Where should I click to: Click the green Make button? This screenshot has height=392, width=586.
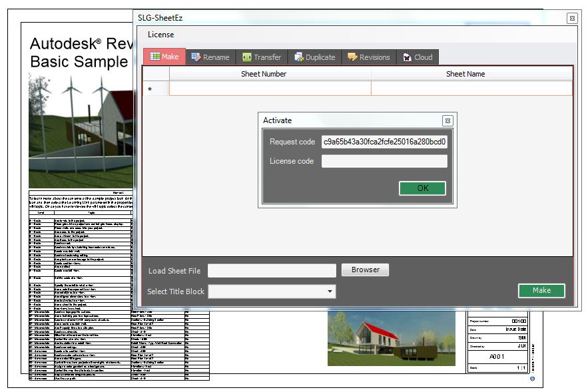click(541, 290)
